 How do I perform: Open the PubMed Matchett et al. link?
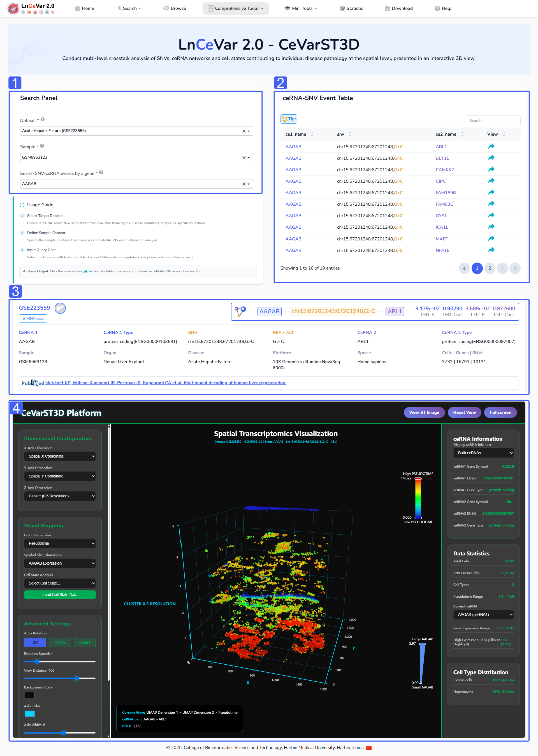coord(166,383)
